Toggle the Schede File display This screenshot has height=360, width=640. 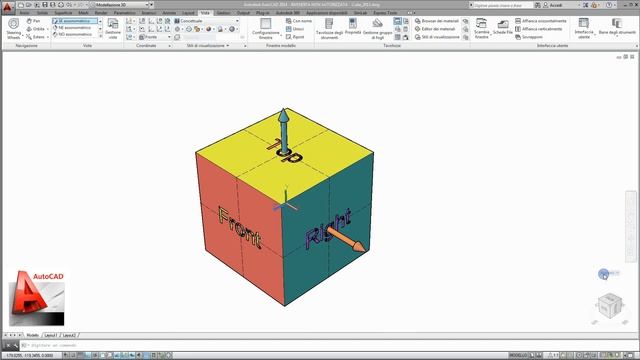(x=503, y=27)
